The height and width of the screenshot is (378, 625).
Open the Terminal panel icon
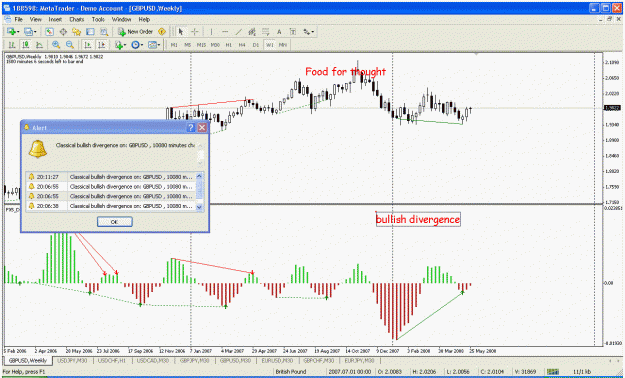click(x=90, y=32)
